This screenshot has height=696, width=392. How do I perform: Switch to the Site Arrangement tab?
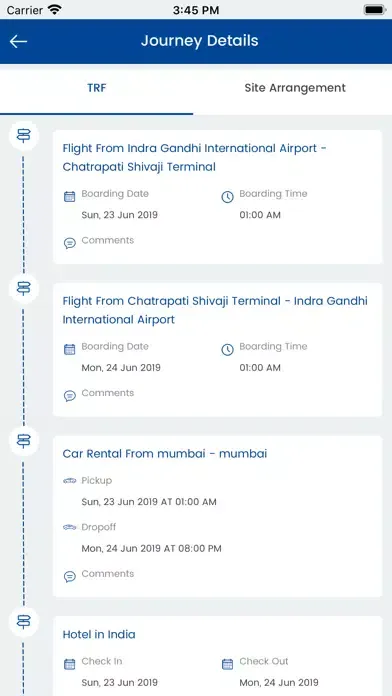point(295,88)
